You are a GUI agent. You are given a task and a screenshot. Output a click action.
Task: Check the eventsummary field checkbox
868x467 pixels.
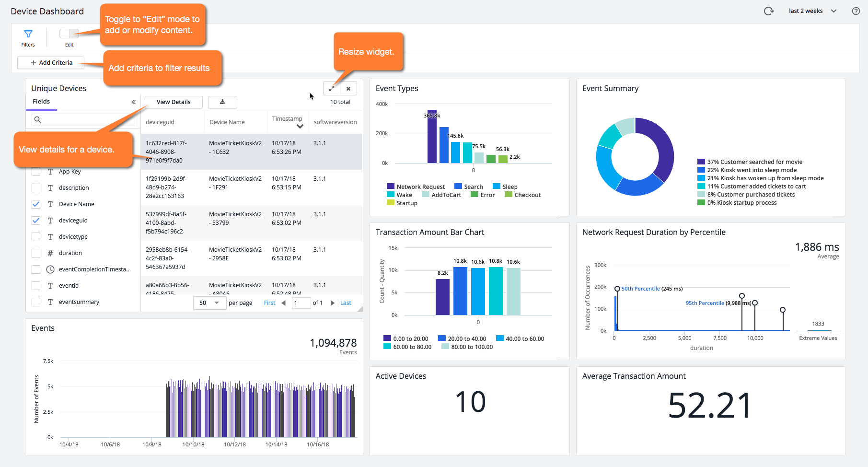tap(36, 302)
